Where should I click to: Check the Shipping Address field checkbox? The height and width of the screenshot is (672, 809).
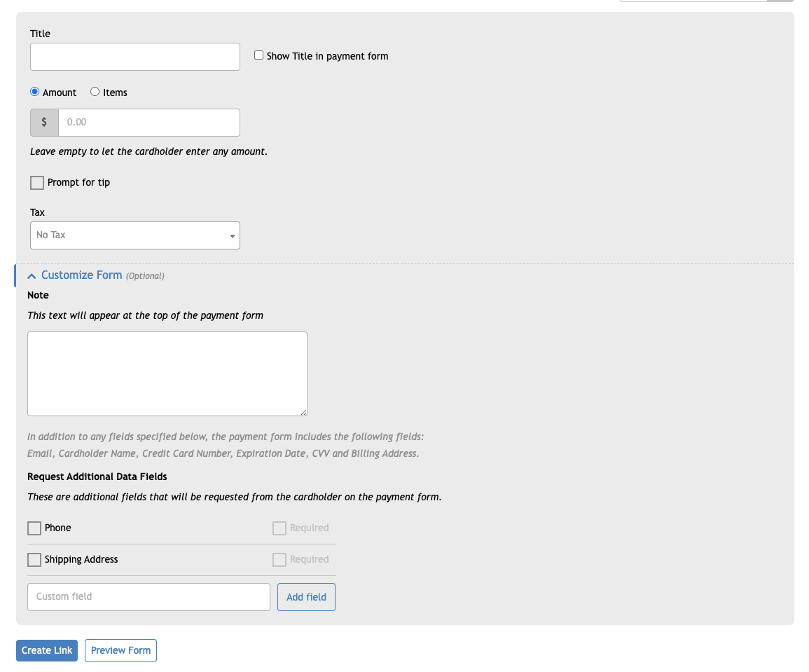pyautogui.click(x=34, y=559)
